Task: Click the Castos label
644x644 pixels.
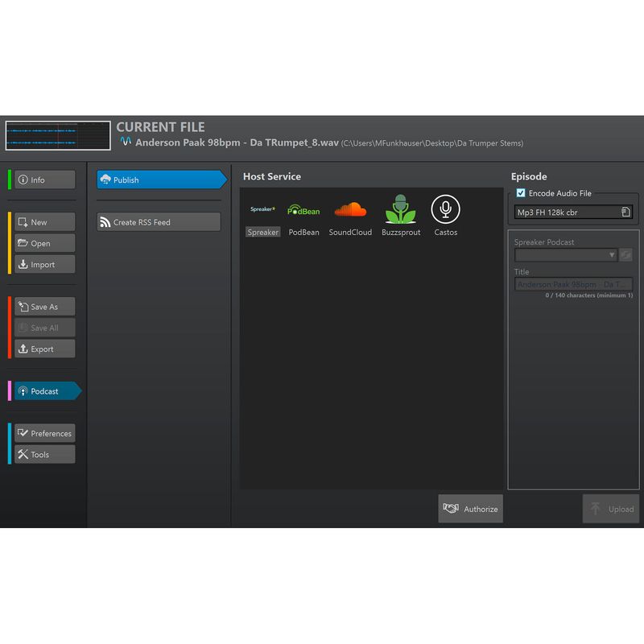Action: [446, 232]
